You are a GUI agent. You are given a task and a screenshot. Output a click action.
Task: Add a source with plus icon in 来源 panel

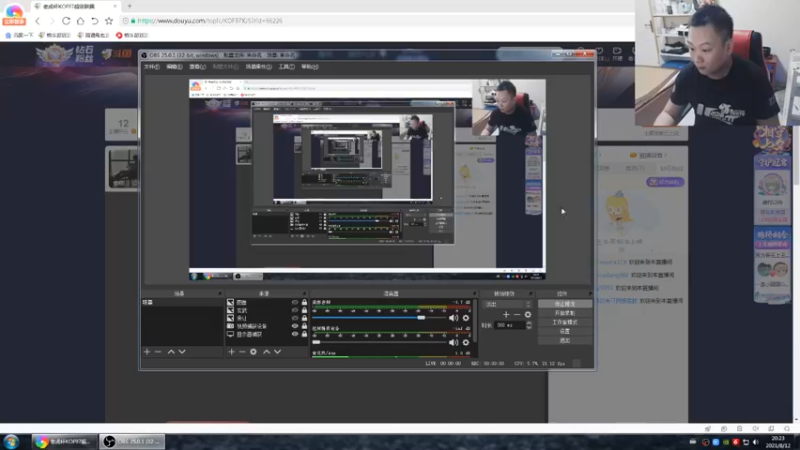(x=231, y=352)
